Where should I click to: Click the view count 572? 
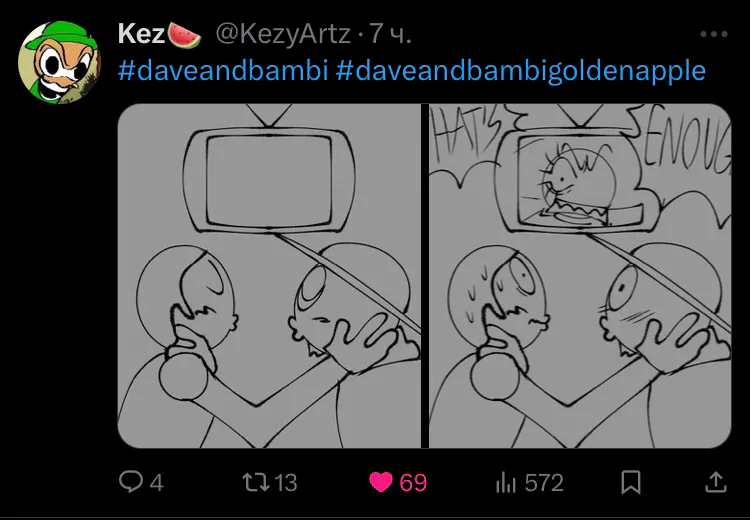coord(544,483)
